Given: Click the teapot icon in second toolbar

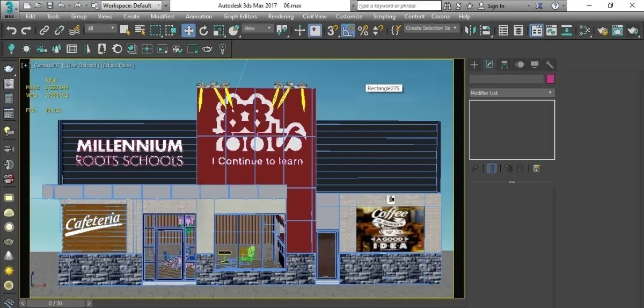Looking at the screenshot, I should pyautogui.click(x=207, y=49).
